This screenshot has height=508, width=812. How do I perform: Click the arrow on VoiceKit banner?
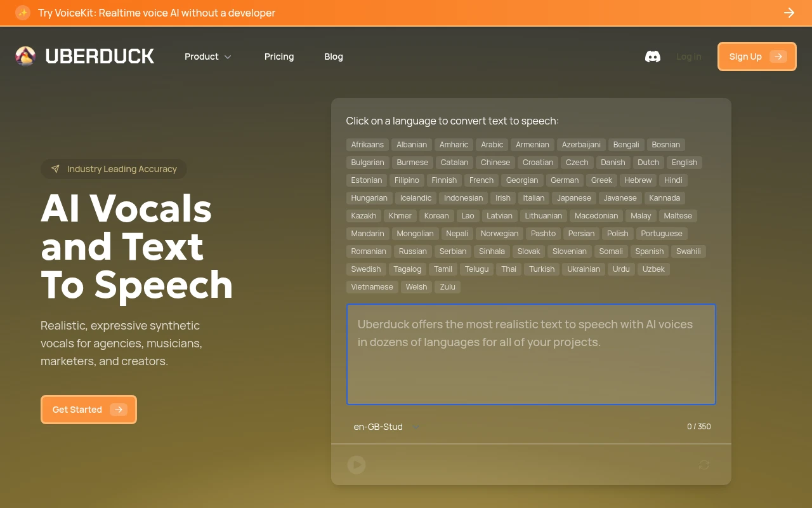(789, 13)
